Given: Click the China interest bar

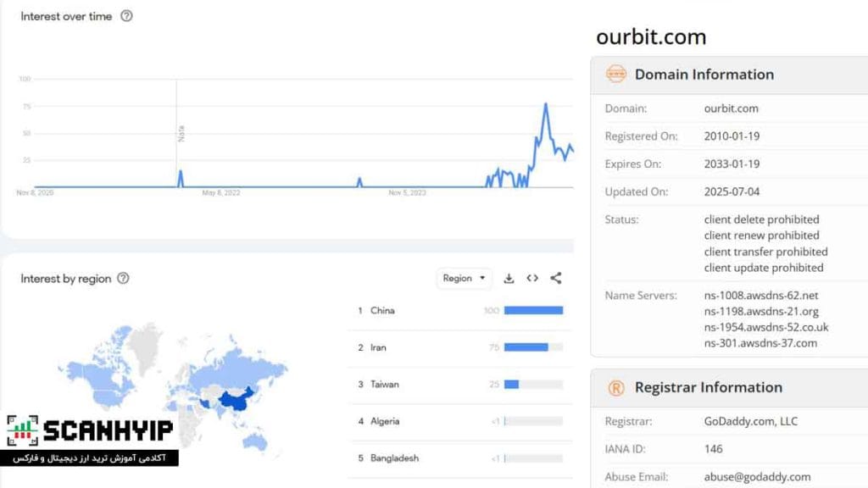Looking at the screenshot, I should click(x=534, y=310).
